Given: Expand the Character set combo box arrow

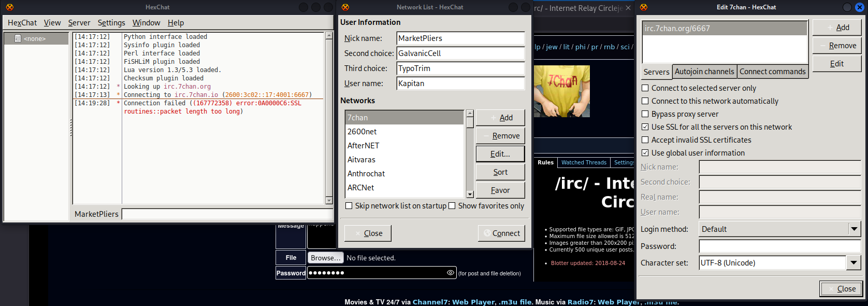Looking at the screenshot, I should 853,263.
